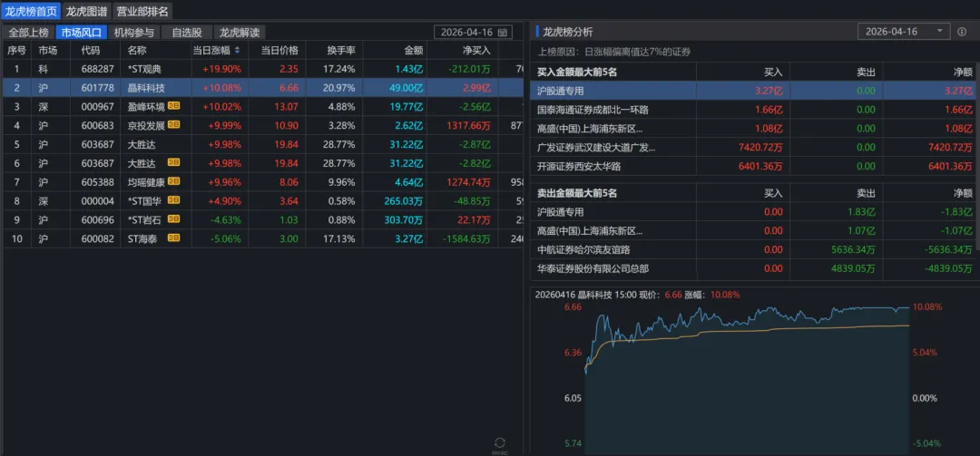Click the 龙虎榜分析 panel title
Viewport: 980px width, 456px height.
(x=567, y=32)
